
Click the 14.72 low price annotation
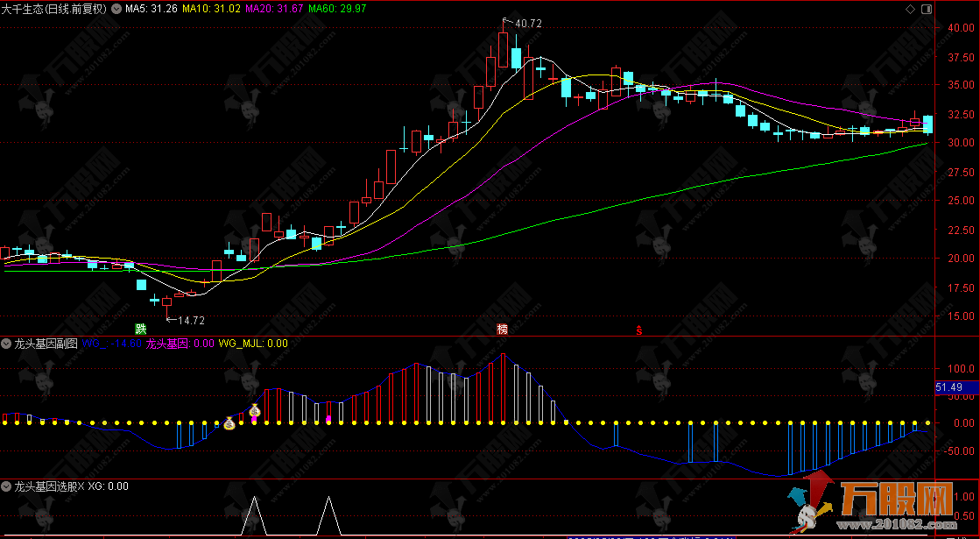(191, 320)
